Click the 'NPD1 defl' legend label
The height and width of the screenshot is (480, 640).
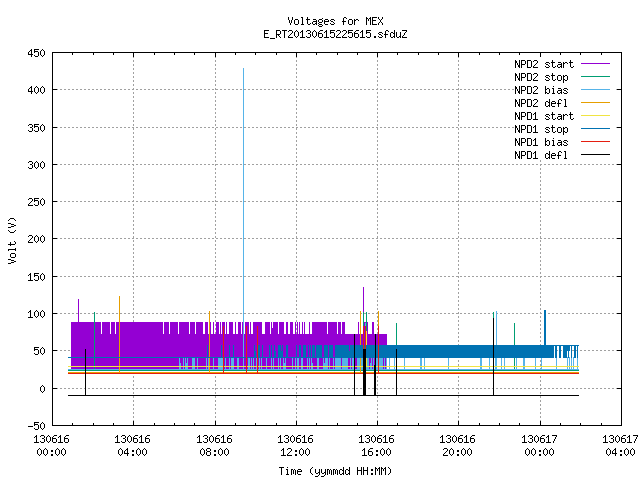(x=541, y=156)
